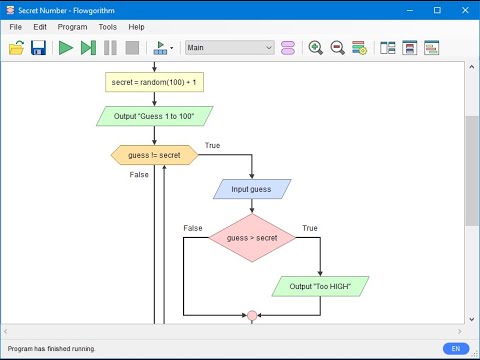Click the vertical scrollbar up arrow
The height and width of the screenshot is (360, 480).
pos(472,67)
